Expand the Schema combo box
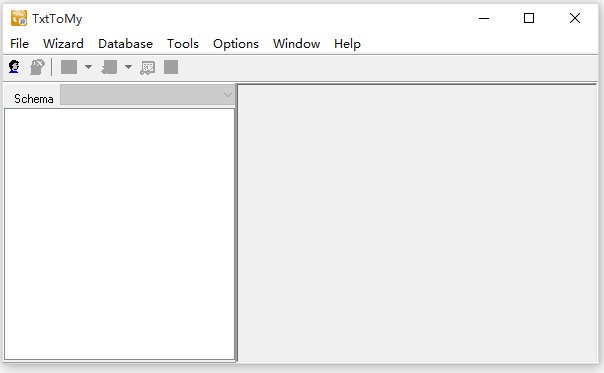Viewport: 604px width, 373px height. point(228,95)
